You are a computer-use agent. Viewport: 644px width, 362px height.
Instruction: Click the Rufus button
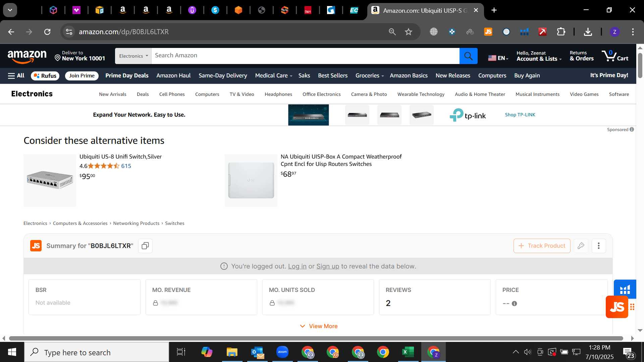45,76
